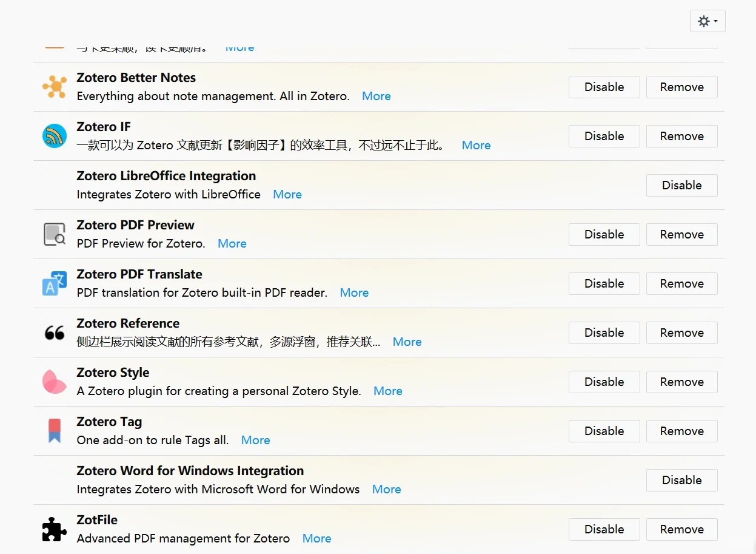Remove the Zotero PDF Translate add-on
This screenshot has height=554, width=756.
682,283
